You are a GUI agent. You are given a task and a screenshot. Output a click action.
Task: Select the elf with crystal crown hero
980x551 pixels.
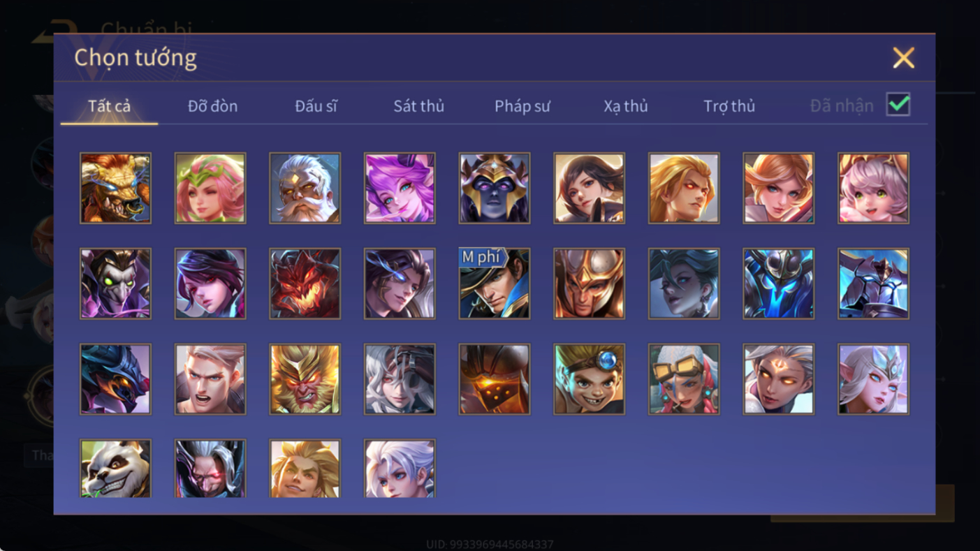pos(874,379)
